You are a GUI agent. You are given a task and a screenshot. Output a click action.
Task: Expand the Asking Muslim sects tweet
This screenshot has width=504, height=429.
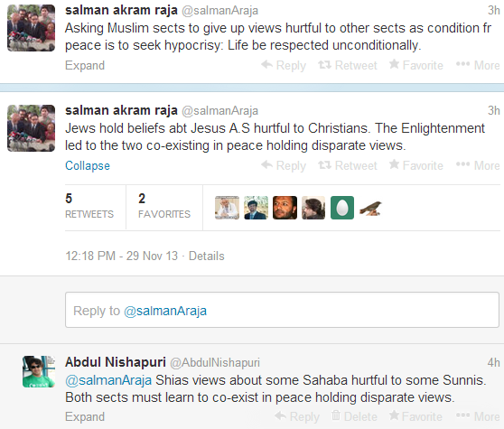pos(85,65)
